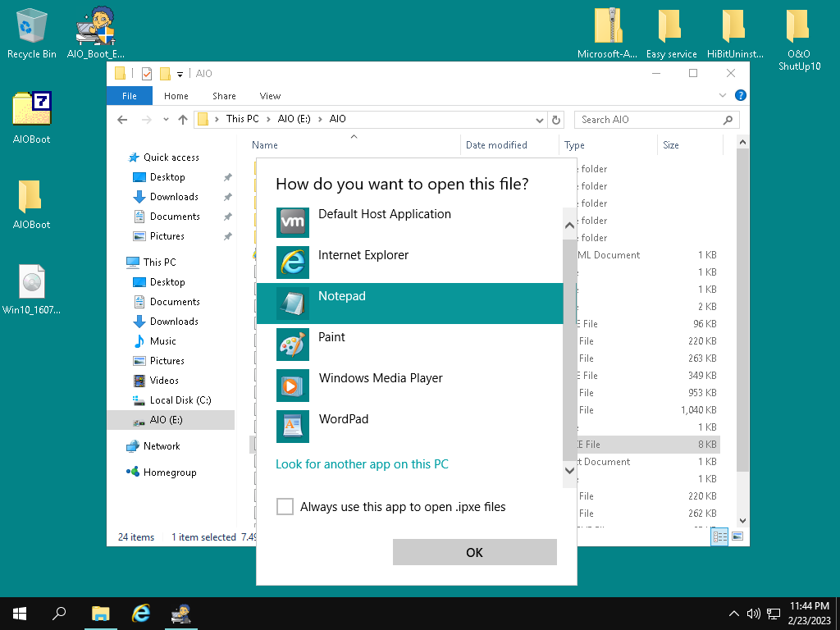Click Internet Explorer on the taskbar
Image resolution: width=840 pixels, height=630 pixels.
pos(141,614)
